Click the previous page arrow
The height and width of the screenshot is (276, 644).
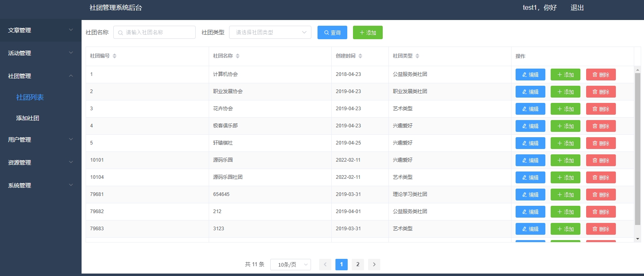pos(325,265)
